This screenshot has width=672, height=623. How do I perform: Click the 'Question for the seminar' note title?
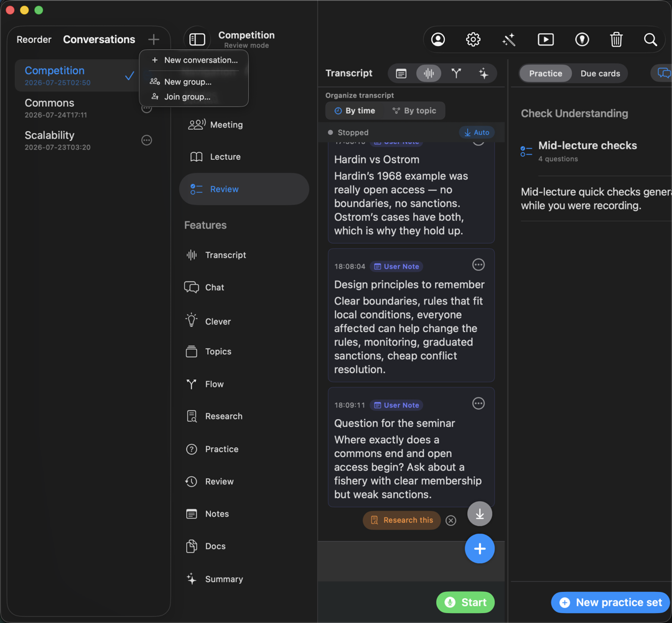pyautogui.click(x=394, y=423)
